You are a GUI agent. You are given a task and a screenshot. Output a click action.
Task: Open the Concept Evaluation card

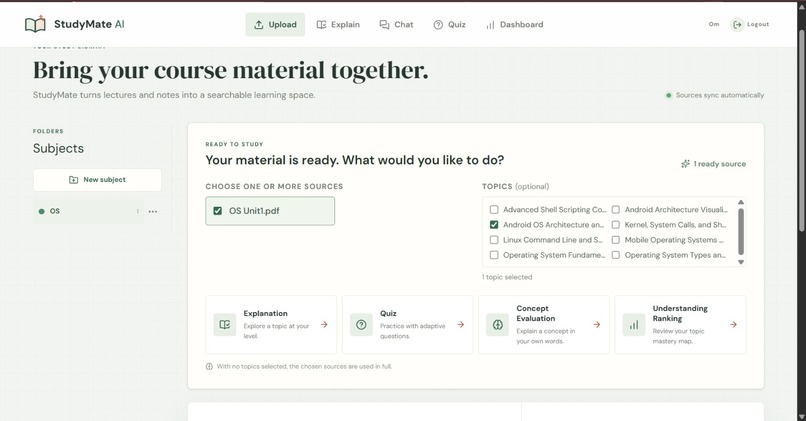(x=544, y=324)
